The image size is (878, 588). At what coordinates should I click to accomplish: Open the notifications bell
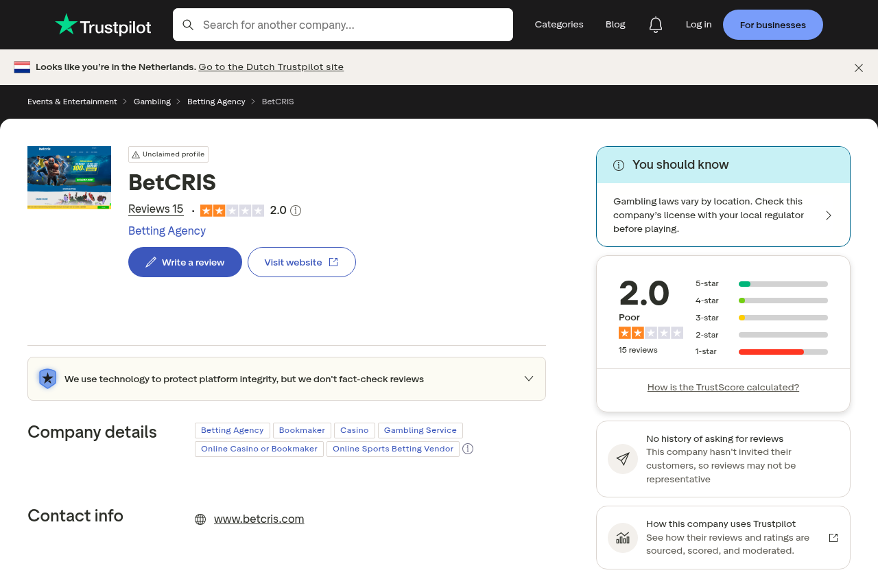[x=656, y=25]
